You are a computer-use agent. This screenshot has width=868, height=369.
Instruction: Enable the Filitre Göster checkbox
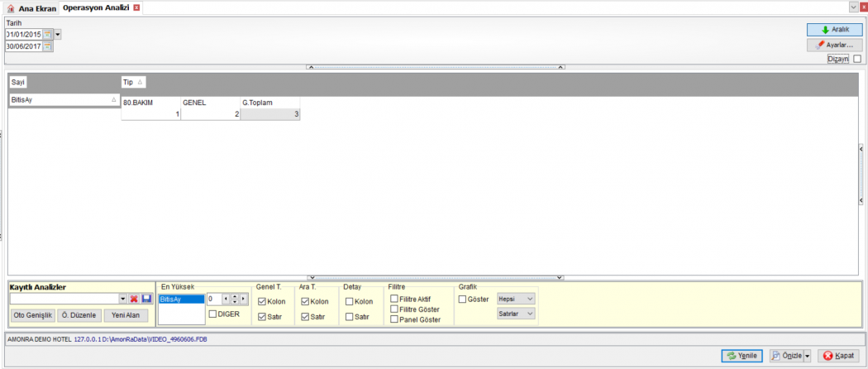pos(394,309)
